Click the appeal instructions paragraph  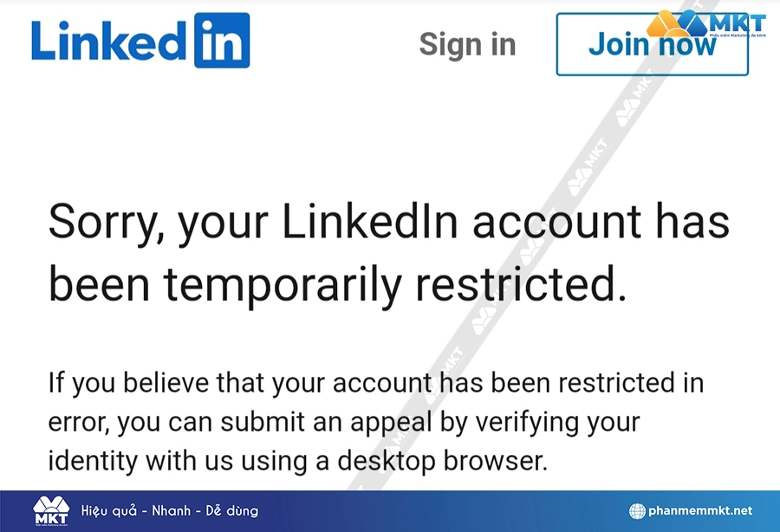click(x=373, y=422)
